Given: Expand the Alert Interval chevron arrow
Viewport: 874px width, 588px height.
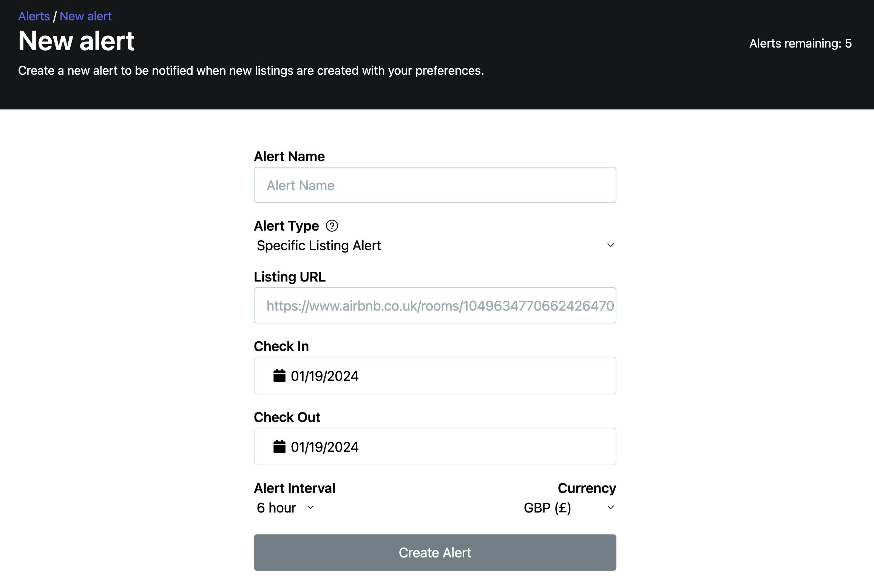Looking at the screenshot, I should click(x=310, y=508).
